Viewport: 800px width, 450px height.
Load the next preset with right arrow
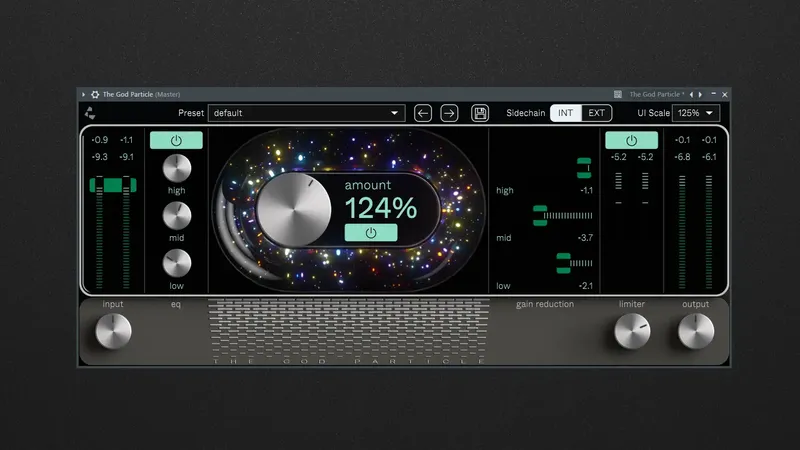(449, 113)
